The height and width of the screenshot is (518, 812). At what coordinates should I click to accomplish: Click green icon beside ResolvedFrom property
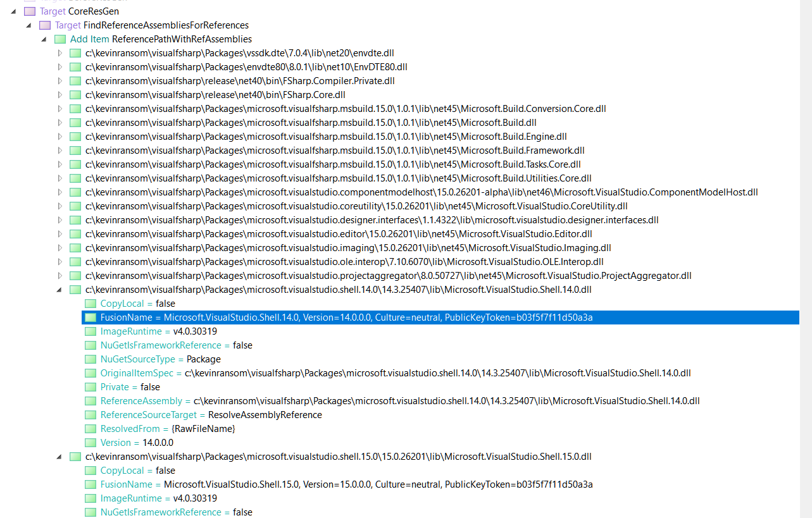pyautogui.click(x=90, y=429)
